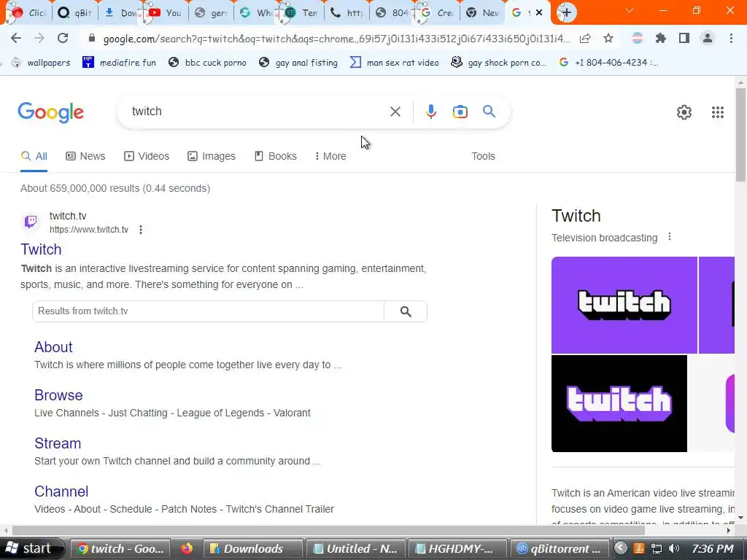Click the volume icon in system tray
This screenshot has width=747, height=560.
point(673,548)
